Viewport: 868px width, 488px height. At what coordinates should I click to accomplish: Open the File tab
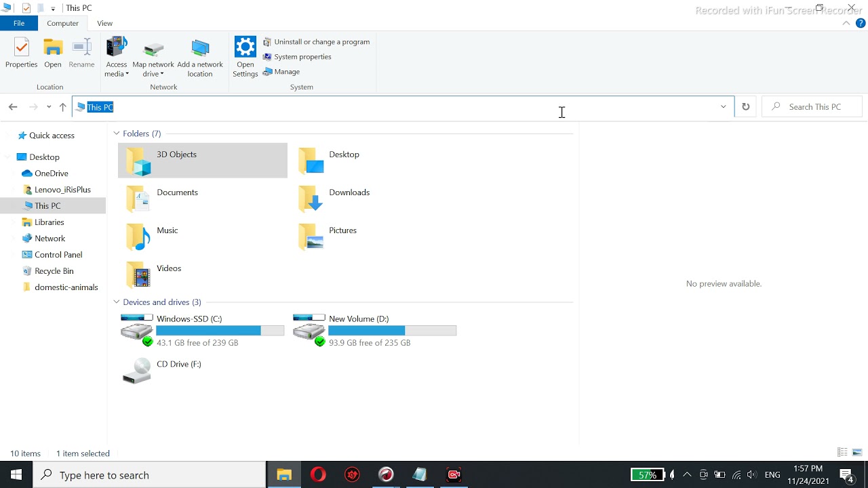pyautogui.click(x=19, y=23)
